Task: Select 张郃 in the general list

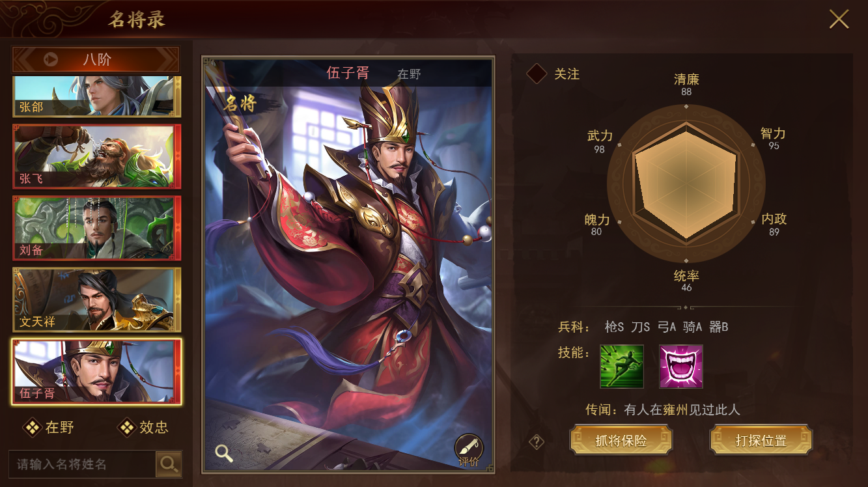Action: [x=97, y=97]
